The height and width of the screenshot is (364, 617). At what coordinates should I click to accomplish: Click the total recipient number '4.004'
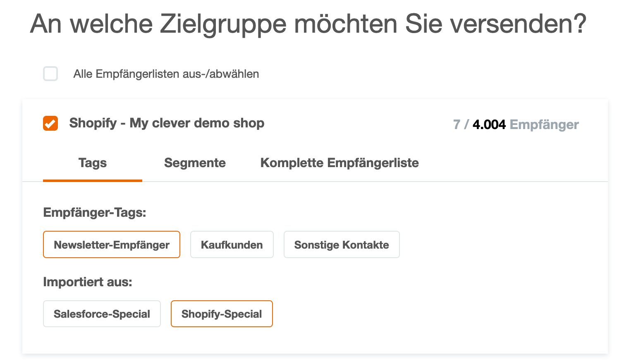tap(489, 125)
